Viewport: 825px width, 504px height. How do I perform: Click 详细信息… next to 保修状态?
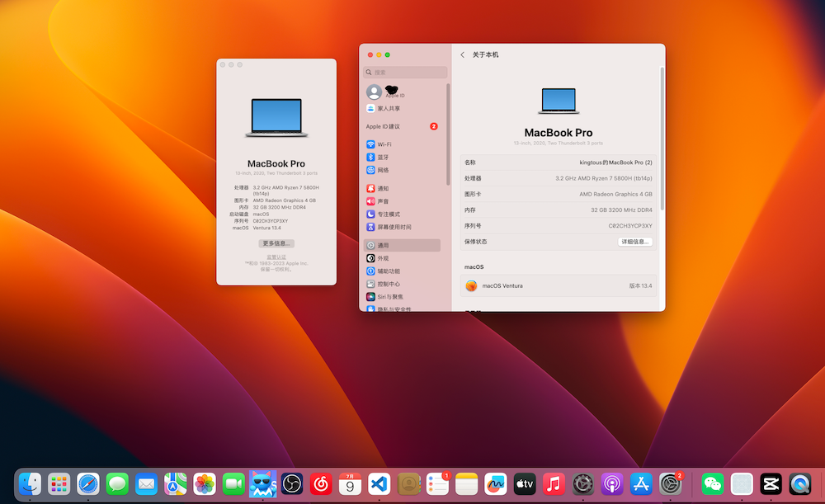[x=634, y=241]
